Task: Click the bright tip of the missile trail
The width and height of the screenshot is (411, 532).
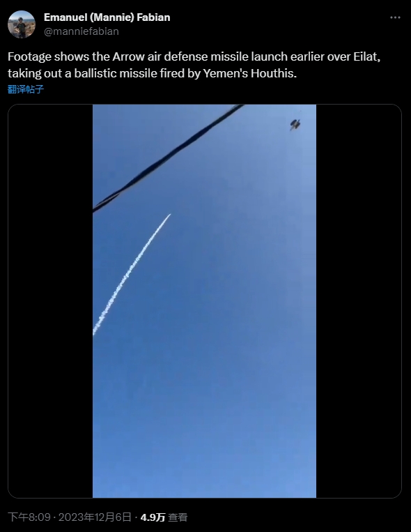Action: coord(168,217)
